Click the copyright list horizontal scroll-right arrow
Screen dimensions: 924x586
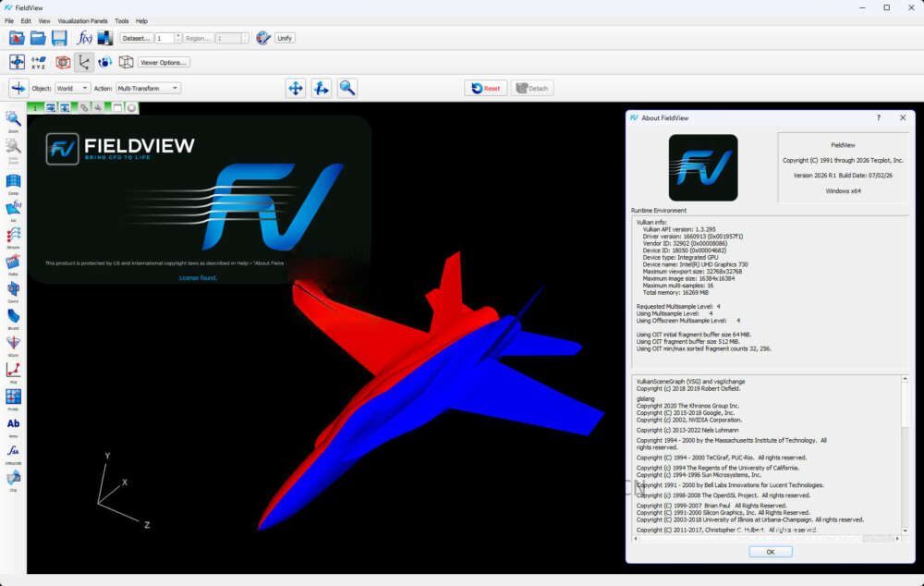click(897, 538)
